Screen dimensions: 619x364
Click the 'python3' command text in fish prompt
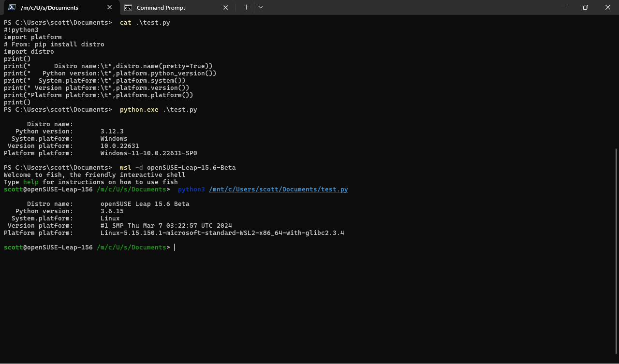pyautogui.click(x=192, y=189)
